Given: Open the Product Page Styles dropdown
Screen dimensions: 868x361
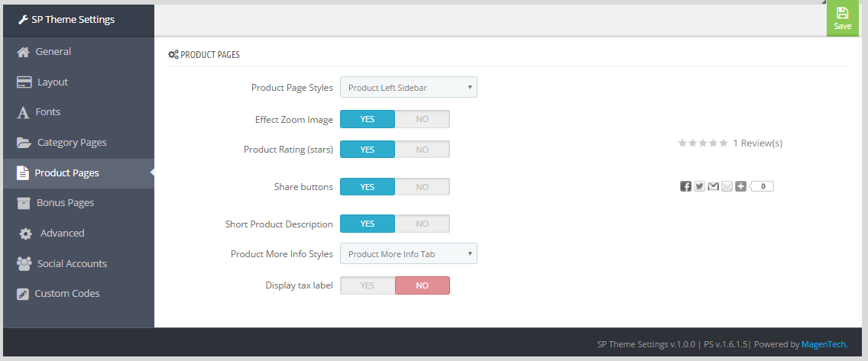Looking at the screenshot, I should click(409, 87).
